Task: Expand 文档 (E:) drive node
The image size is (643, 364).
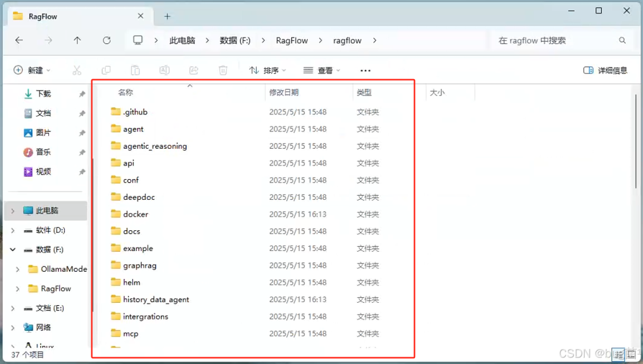Action: tap(13, 308)
